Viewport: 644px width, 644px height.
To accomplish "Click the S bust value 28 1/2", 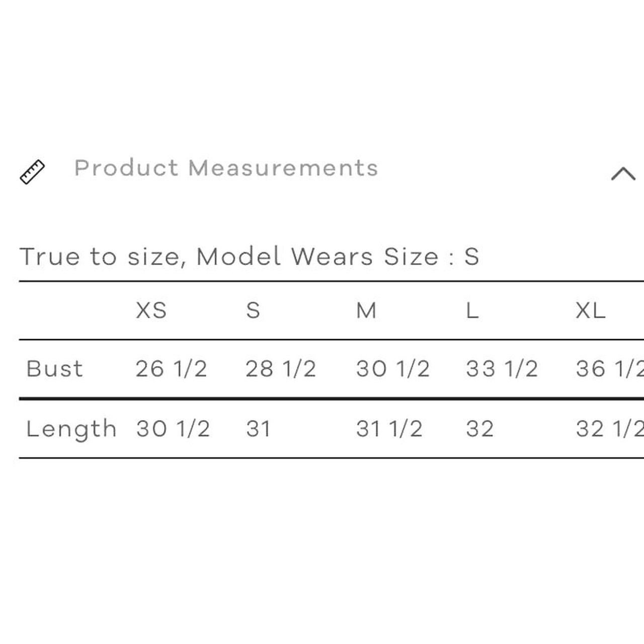I will point(281,369).
